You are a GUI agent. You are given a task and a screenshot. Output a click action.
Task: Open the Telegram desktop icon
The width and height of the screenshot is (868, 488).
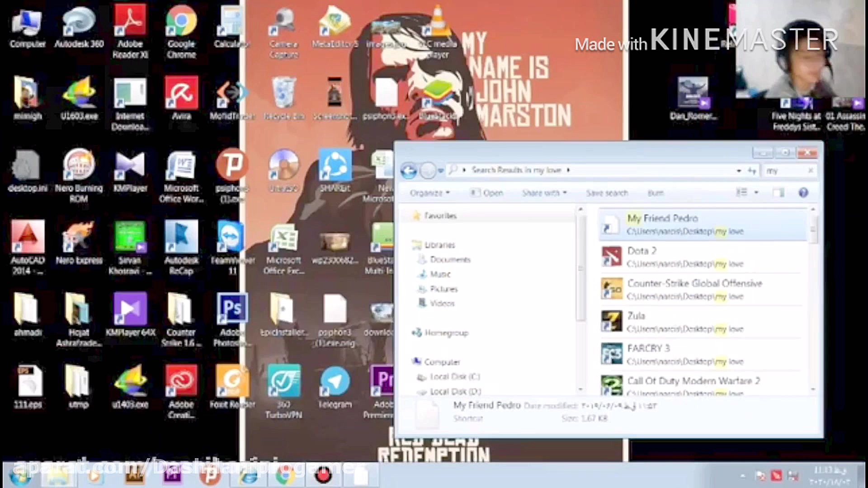tap(335, 382)
